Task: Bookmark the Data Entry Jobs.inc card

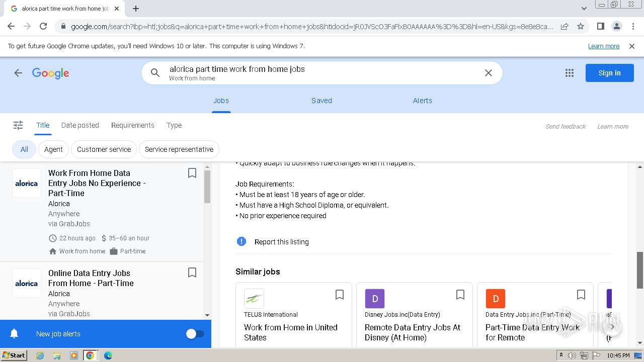Action: 581,295
